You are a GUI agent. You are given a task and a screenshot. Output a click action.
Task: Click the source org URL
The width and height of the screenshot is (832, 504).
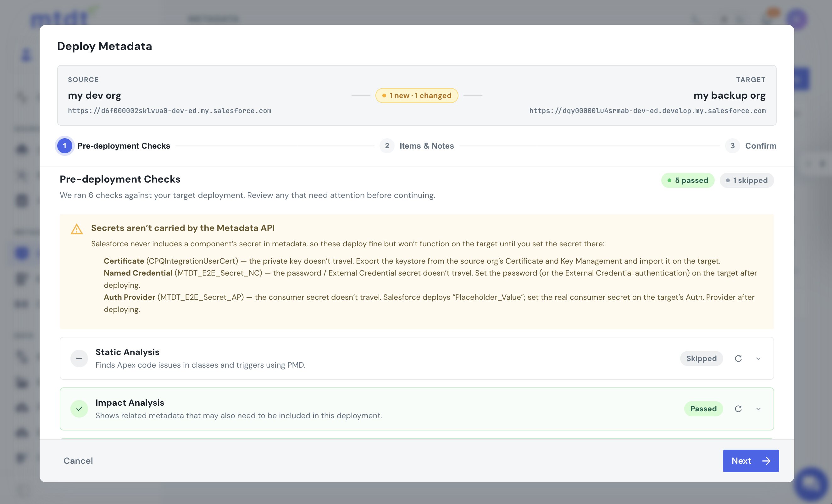coord(169,111)
